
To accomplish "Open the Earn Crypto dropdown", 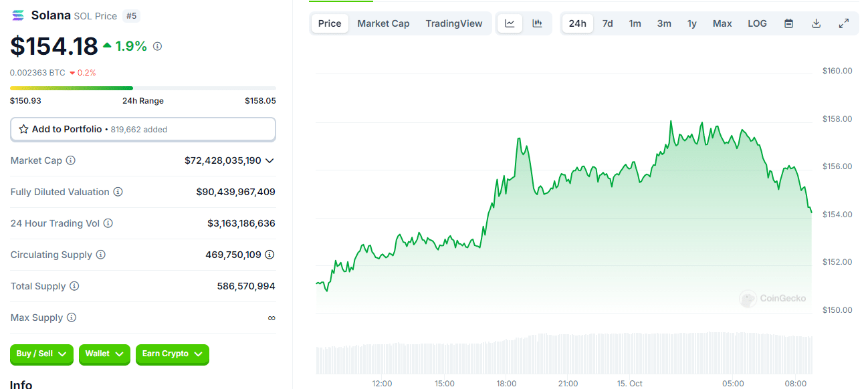I will (x=173, y=354).
